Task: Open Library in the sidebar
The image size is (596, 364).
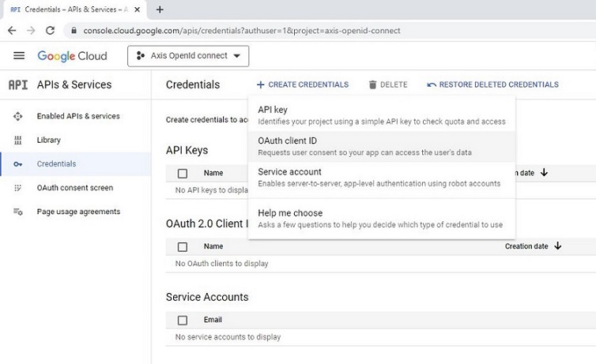Action: click(49, 140)
